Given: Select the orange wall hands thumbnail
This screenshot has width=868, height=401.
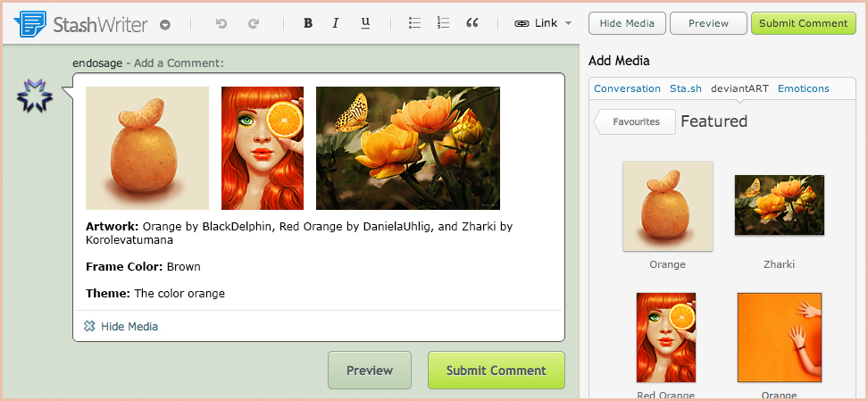Looking at the screenshot, I should (779, 338).
